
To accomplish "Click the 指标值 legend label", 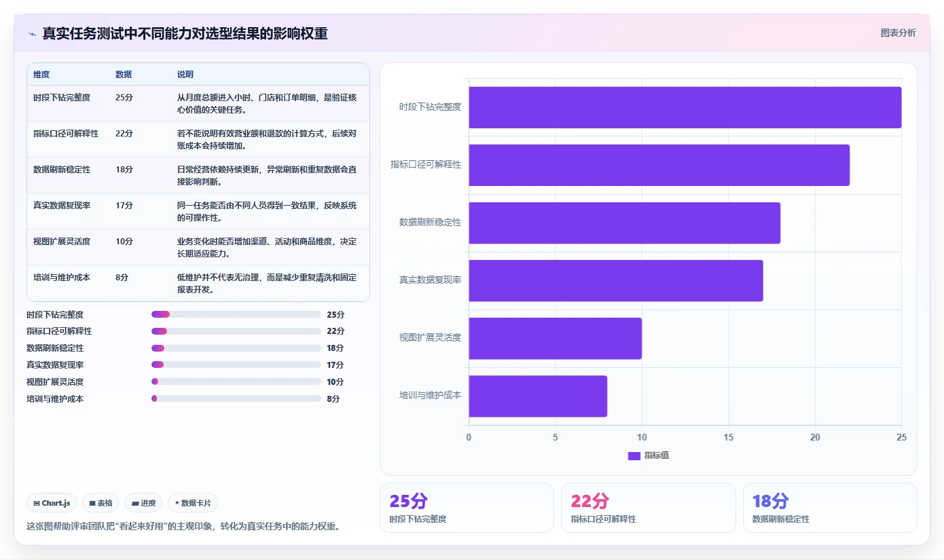I will click(x=657, y=455).
